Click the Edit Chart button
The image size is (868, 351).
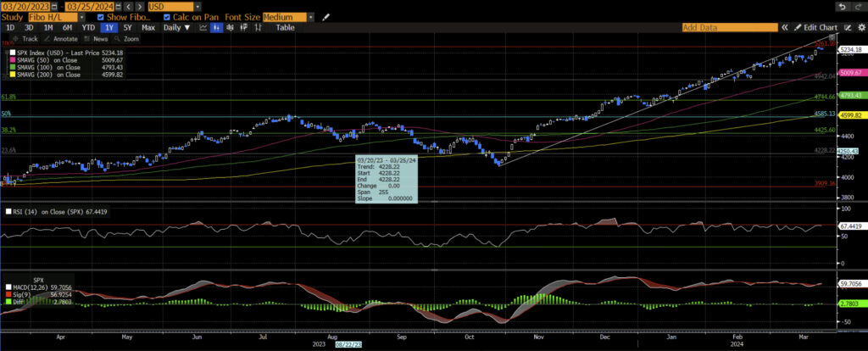point(820,27)
